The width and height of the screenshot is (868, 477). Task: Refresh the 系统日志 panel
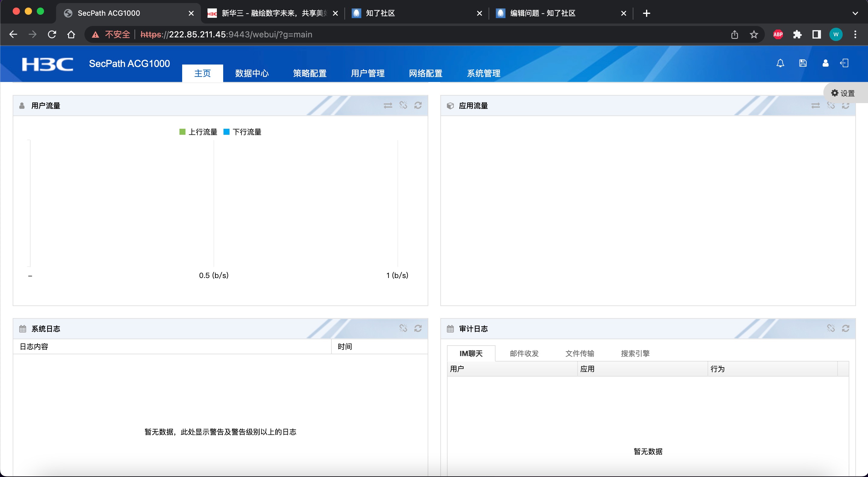tap(418, 328)
